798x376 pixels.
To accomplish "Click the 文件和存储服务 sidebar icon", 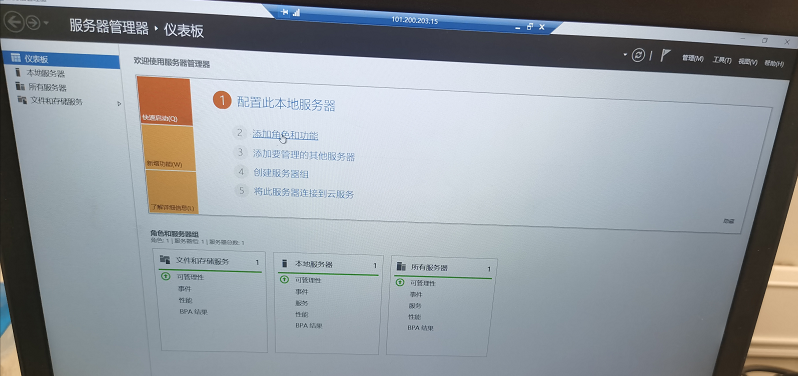I will point(22,100).
